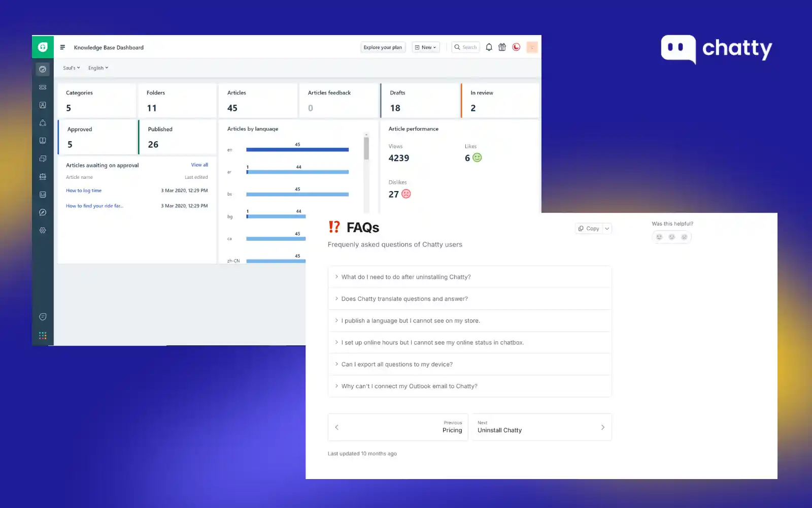Click the Copy button on FAQs page

[x=589, y=229]
